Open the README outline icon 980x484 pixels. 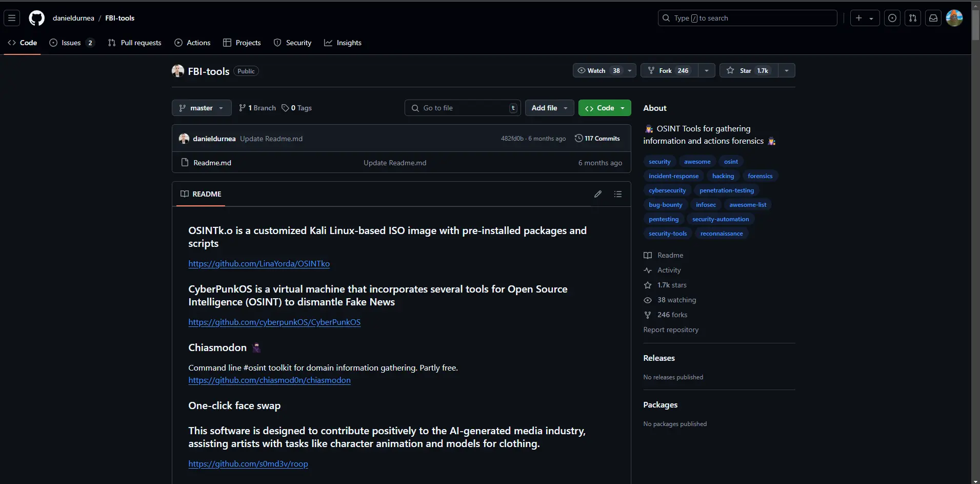coord(618,194)
